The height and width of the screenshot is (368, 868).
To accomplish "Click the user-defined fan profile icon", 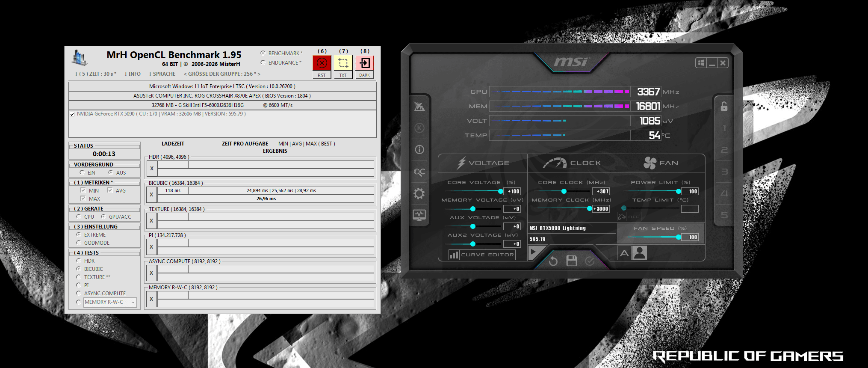I will tap(640, 253).
